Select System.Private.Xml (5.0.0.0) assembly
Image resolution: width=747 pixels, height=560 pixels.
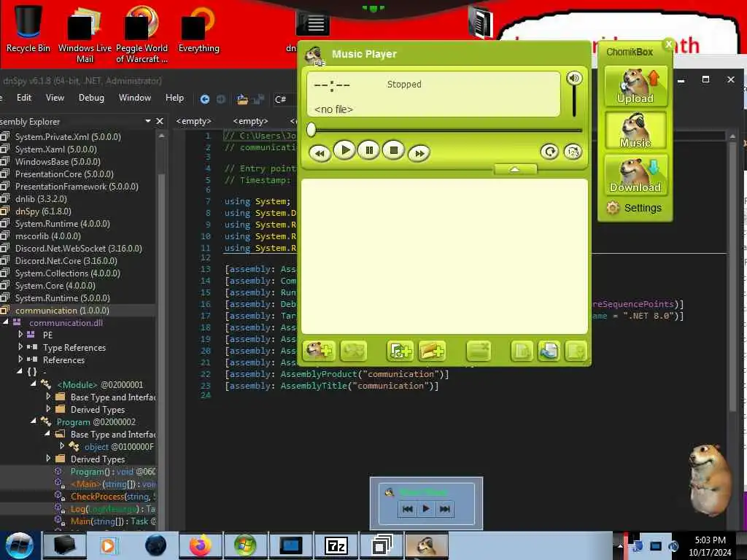[68, 136]
